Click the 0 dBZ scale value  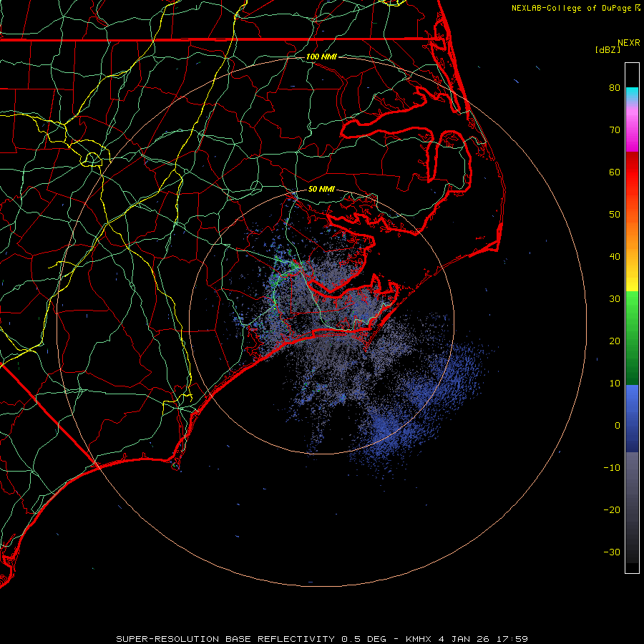(x=618, y=426)
